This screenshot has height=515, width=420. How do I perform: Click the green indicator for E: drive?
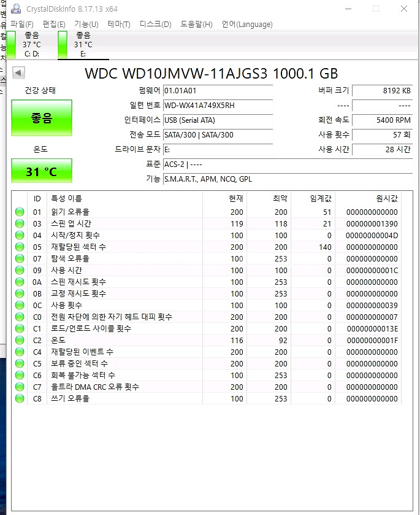tap(62, 45)
